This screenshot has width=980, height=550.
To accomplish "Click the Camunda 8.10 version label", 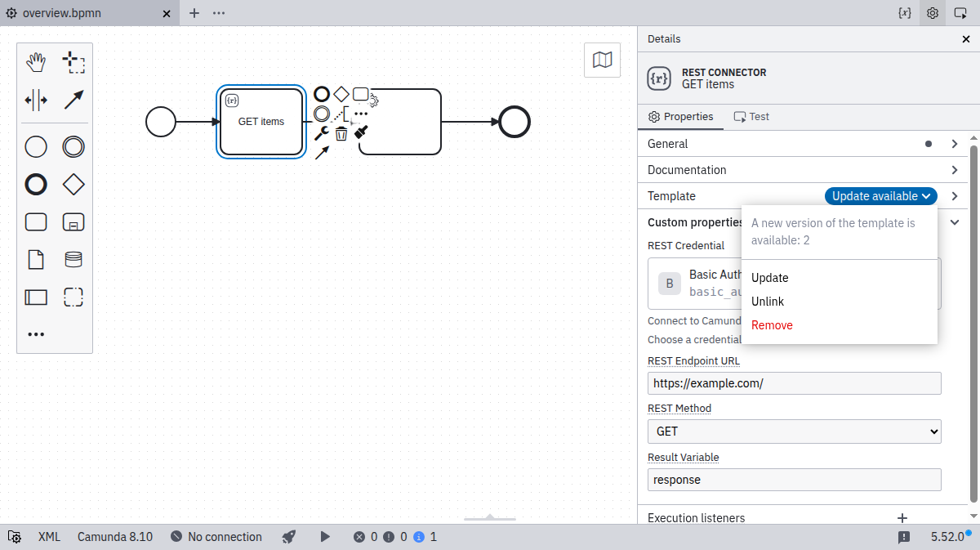I will point(115,537).
